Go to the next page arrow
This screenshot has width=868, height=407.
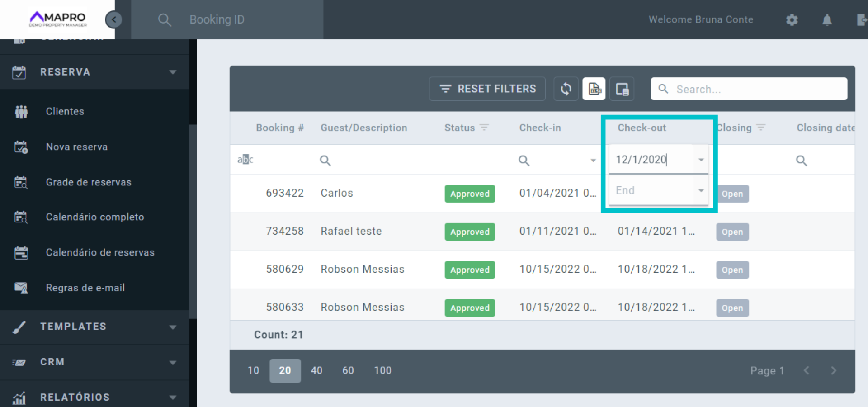[834, 370]
